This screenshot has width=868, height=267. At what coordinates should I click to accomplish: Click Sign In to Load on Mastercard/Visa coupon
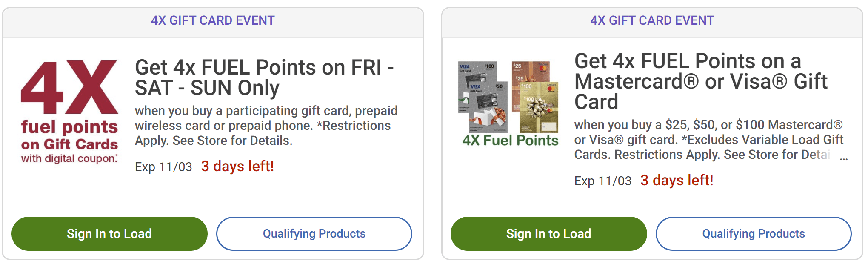click(548, 234)
